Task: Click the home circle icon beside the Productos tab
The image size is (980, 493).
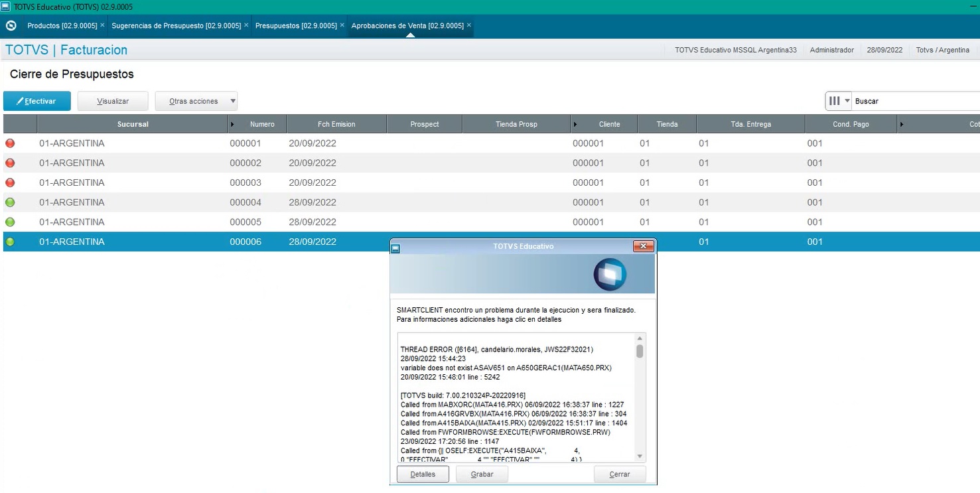Action: 11,26
